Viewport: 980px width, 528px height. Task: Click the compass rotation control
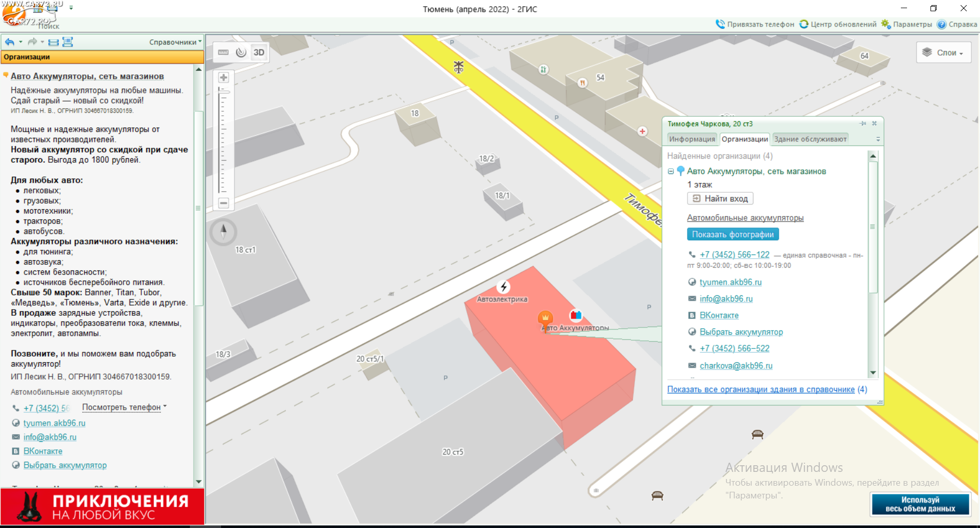[x=223, y=232]
